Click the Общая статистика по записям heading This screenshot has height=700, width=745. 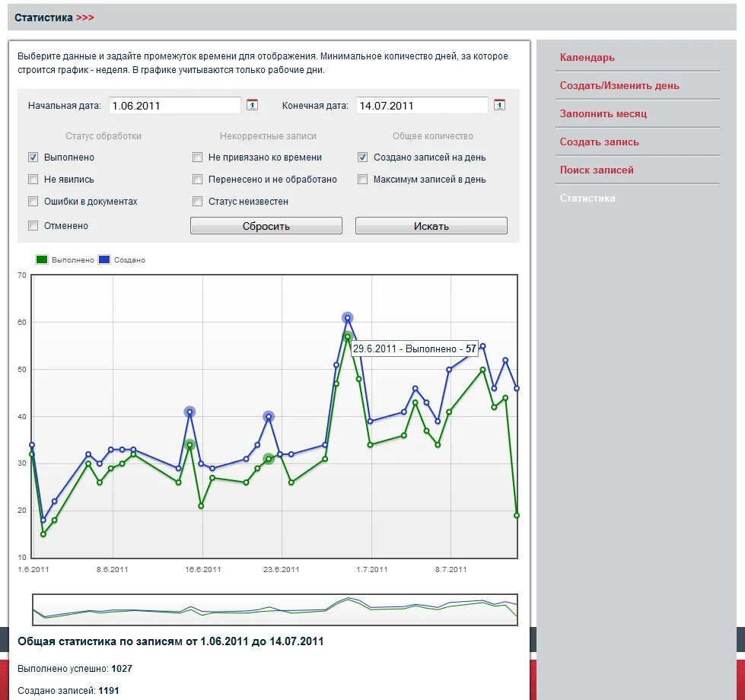(170, 641)
